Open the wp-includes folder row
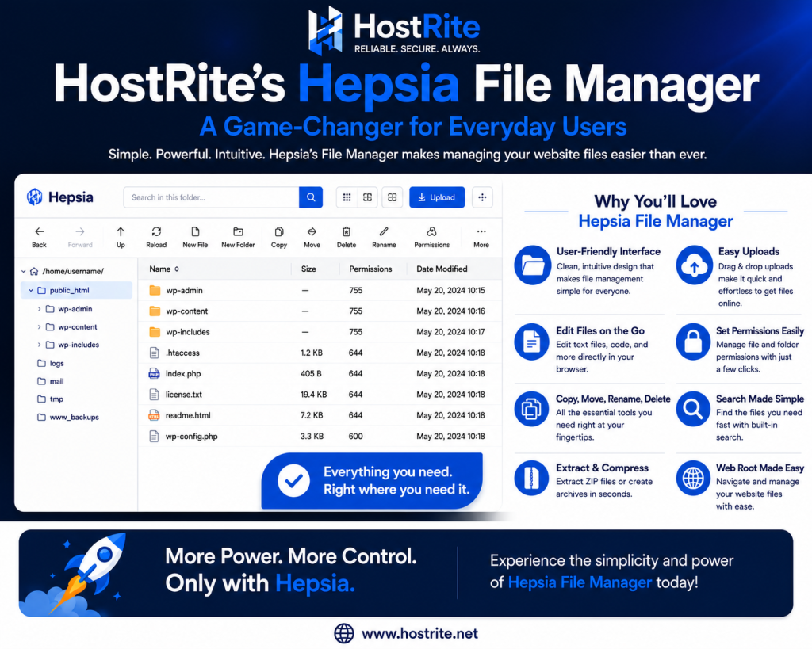 point(320,332)
